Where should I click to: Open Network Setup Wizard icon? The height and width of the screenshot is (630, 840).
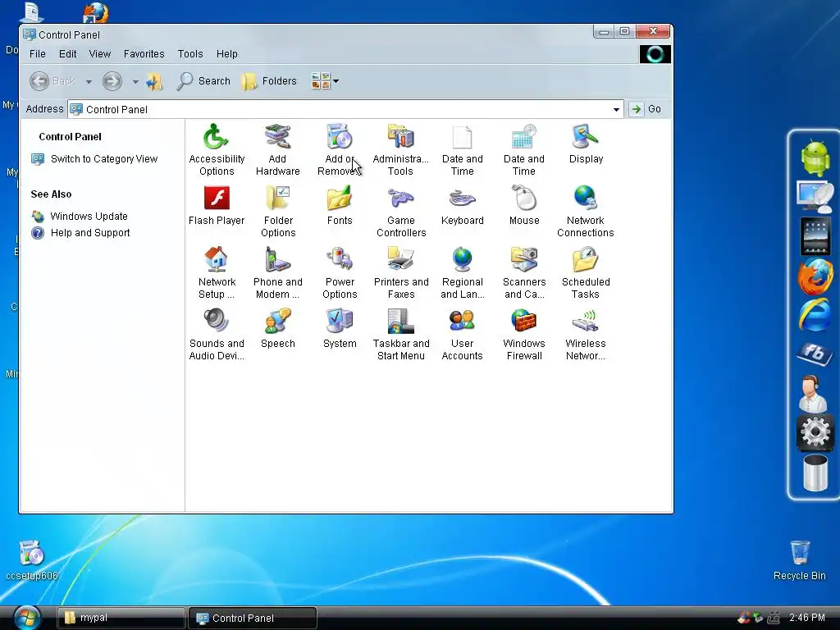pos(217,260)
